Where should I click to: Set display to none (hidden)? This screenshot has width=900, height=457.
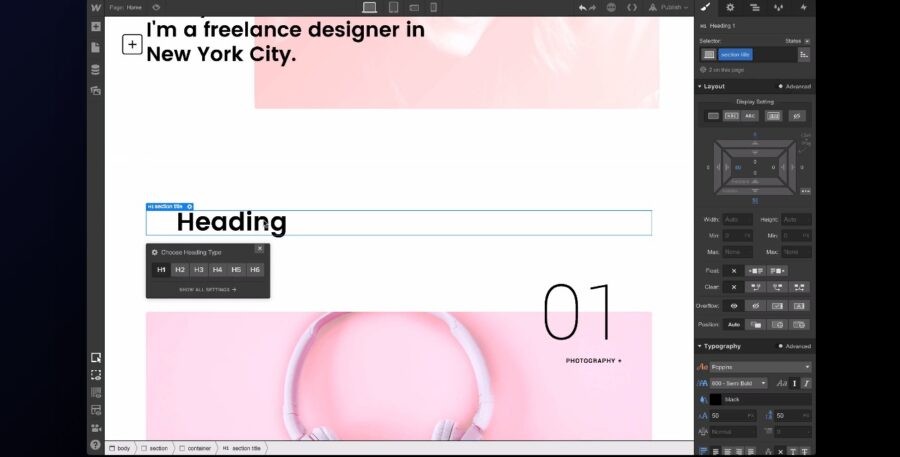[x=797, y=116]
